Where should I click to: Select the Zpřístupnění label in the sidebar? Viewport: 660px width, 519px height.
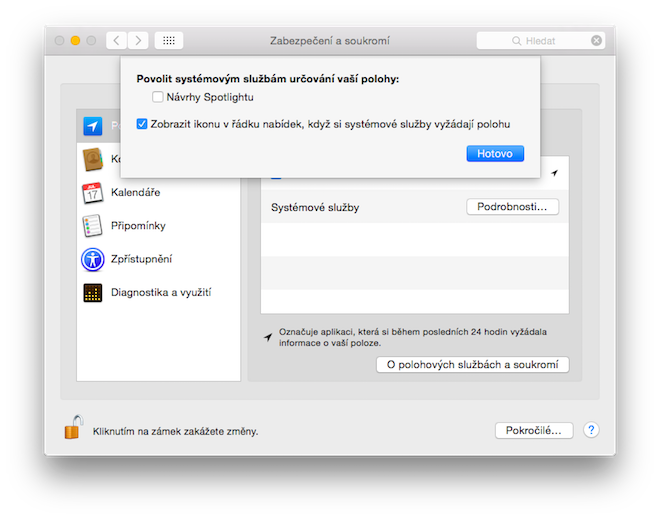point(141,259)
